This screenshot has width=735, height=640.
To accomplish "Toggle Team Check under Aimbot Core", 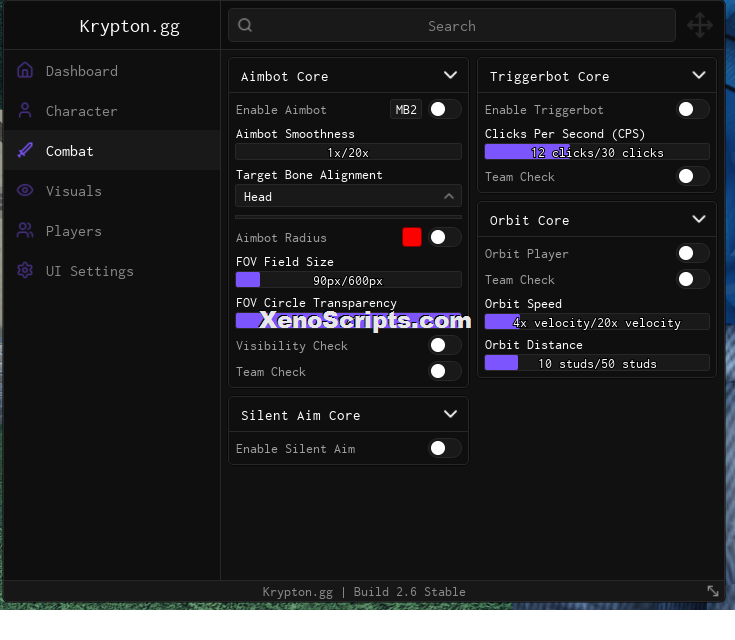I will (445, 371).
